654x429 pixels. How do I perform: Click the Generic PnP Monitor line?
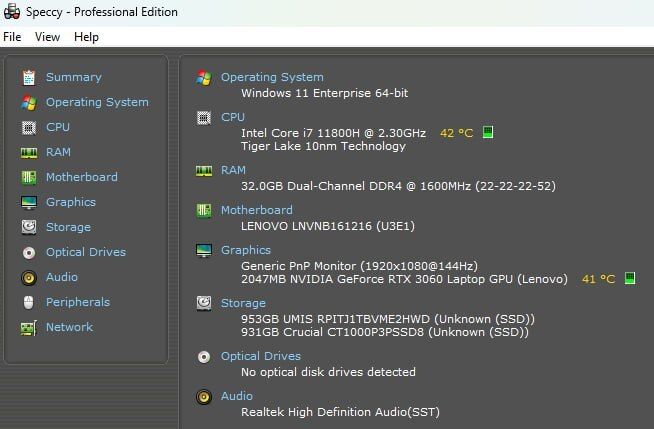[x=359, y=266]
